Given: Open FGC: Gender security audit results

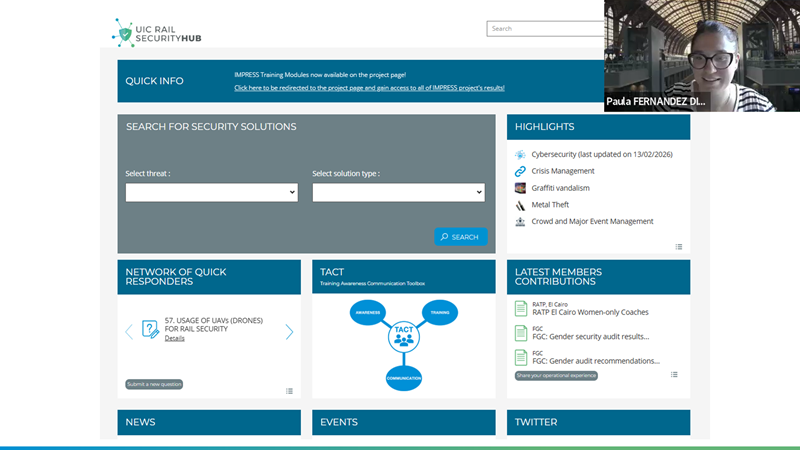Looking at the screenshot, I should [x=591, y=337].
